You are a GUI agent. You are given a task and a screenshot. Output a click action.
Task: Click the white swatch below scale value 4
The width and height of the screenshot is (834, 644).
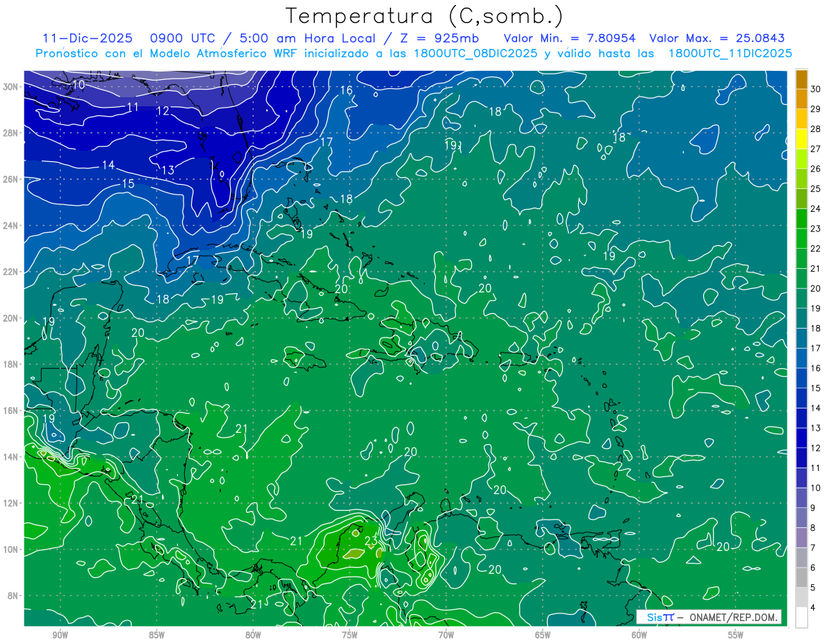click(x=801, y=618)
